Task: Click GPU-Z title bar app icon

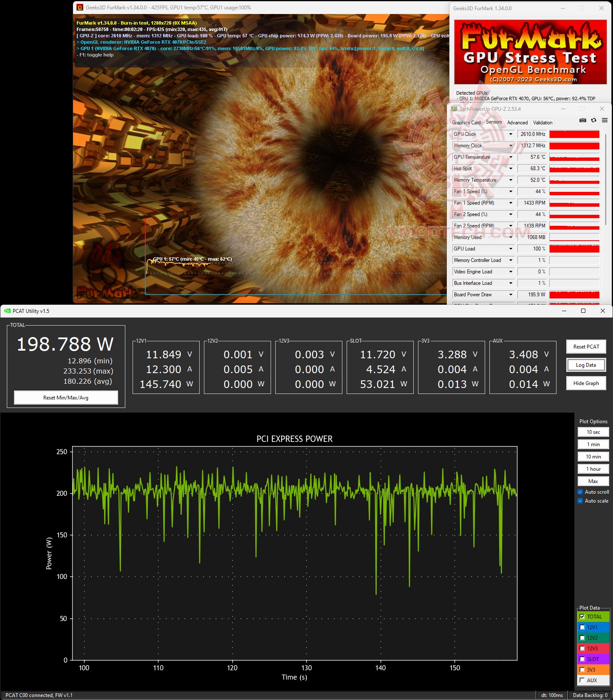Action: 454,109
